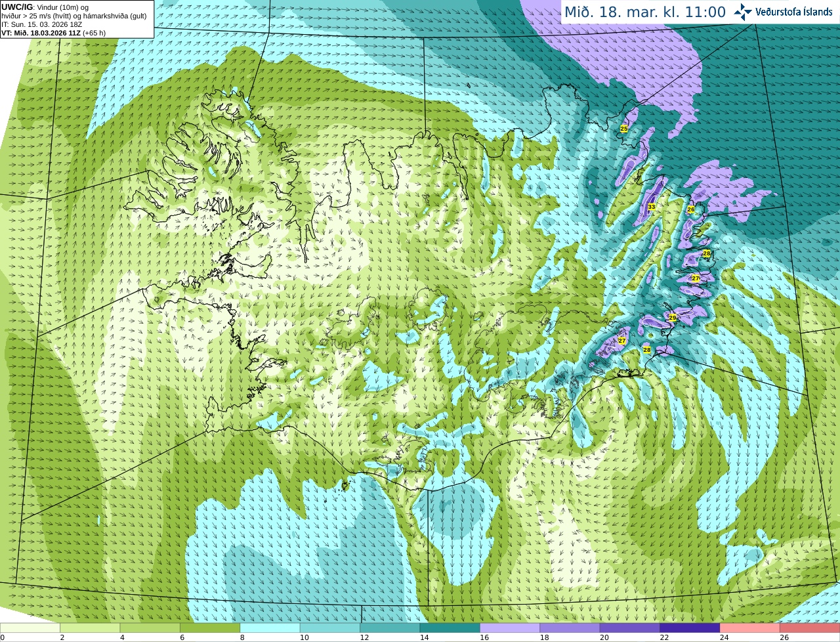
Task: Click the legend scale value 8
Action: 242,637
